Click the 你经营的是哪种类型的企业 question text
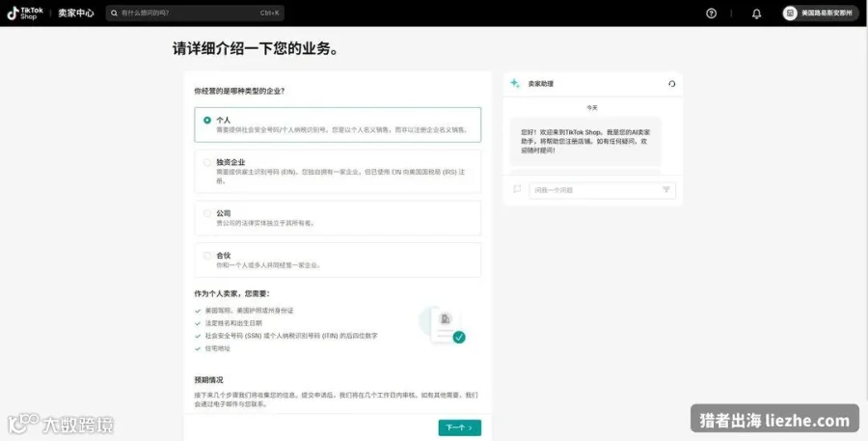Screen dimensions: 868x441 pos(239,91)
